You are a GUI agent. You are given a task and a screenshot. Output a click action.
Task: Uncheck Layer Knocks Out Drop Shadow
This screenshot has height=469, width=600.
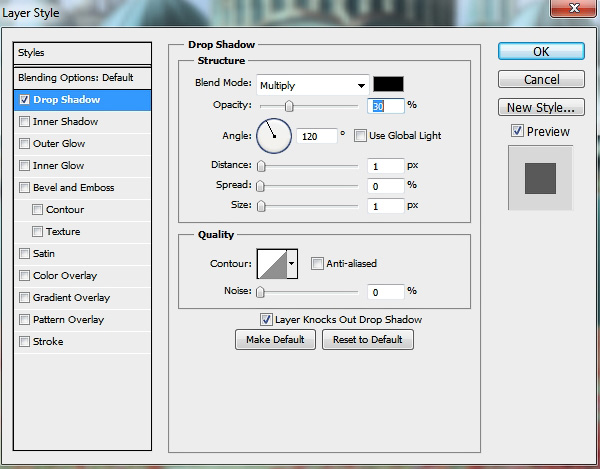point(266,320)
